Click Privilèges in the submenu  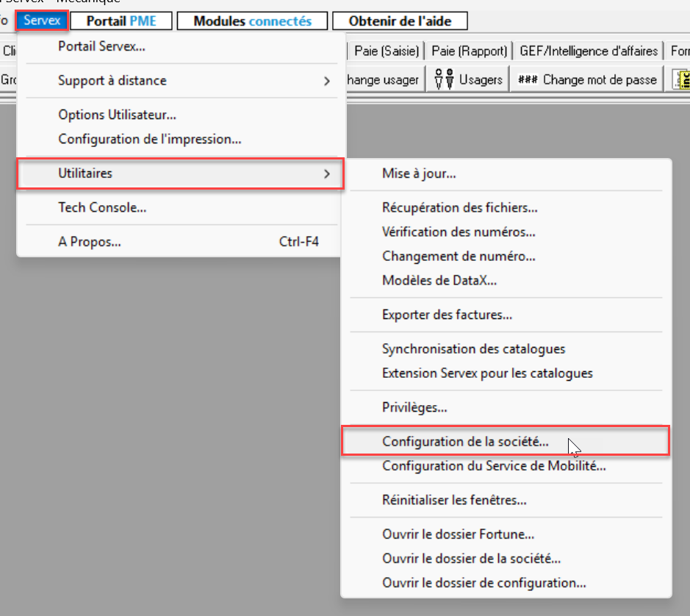[x=414, y=408]
